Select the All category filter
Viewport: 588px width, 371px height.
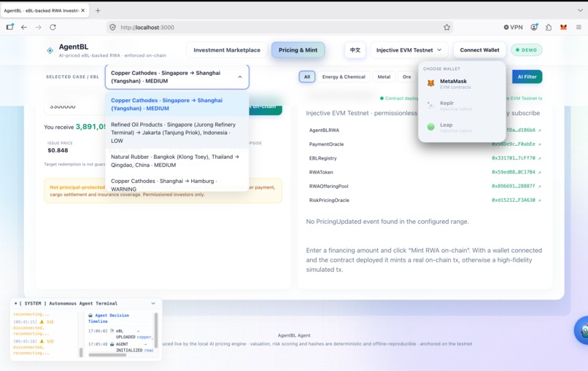point(306,77)
